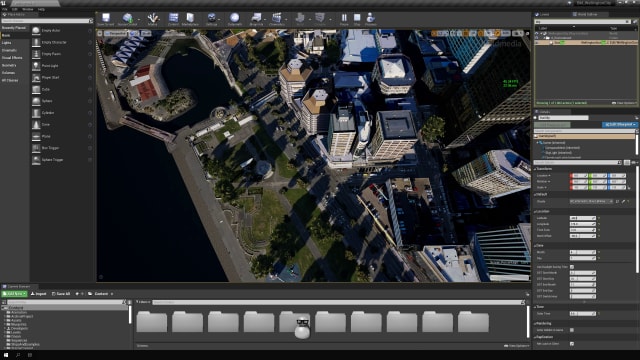Open the Blueprints toolbar icon
640x360 pixels.
click(x=256, y=18)
